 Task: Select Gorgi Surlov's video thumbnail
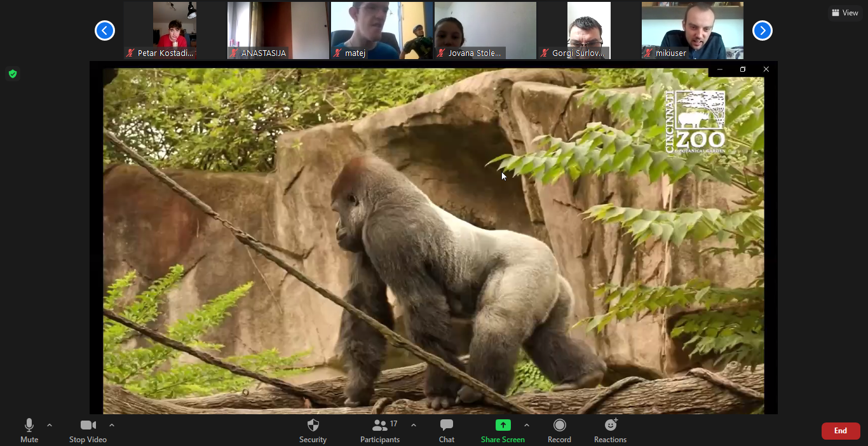pyautogui.click(x=588, y=30)
